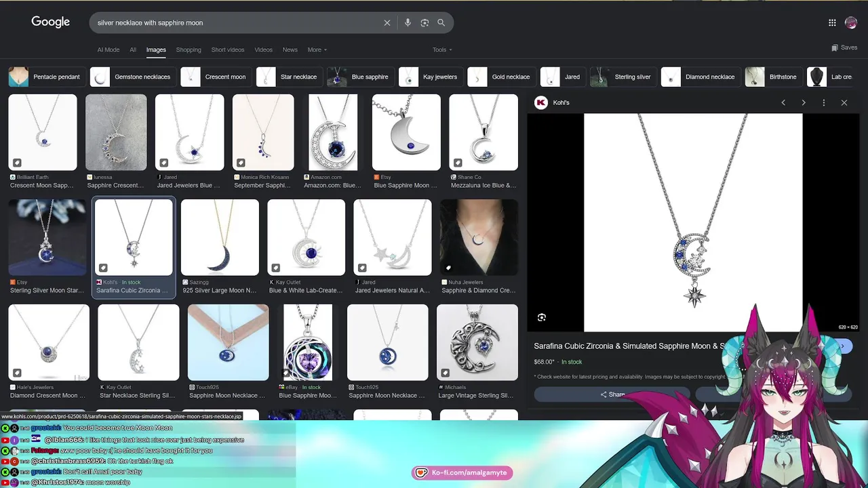Image resolution: width=868 pixels, height=488 pixels.
Task: Open the Jared Jewelers Blue thumbnail
Action: (189, 132)
